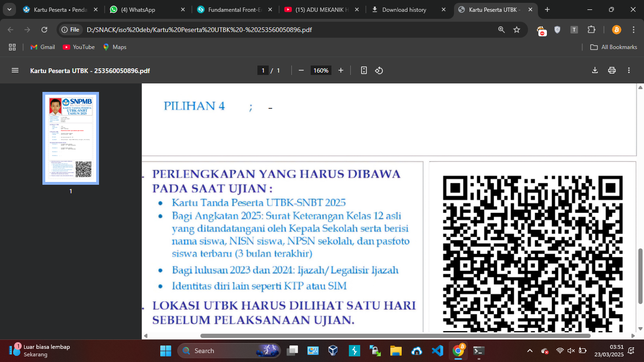
Task: Click the scroll left arrow of PDF viewer
Action: pyautogui.click(x=146, y=336)
